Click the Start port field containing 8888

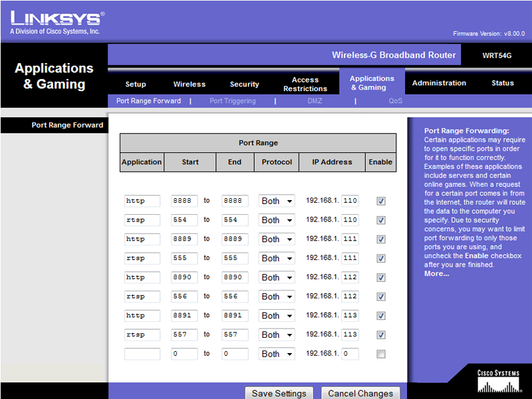click(184, 201)
